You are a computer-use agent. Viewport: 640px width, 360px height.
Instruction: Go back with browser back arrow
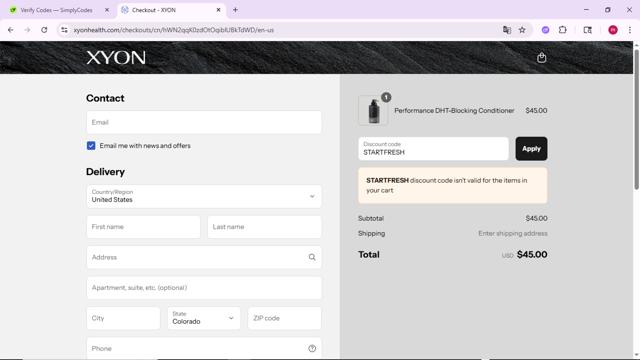(11, 30)
